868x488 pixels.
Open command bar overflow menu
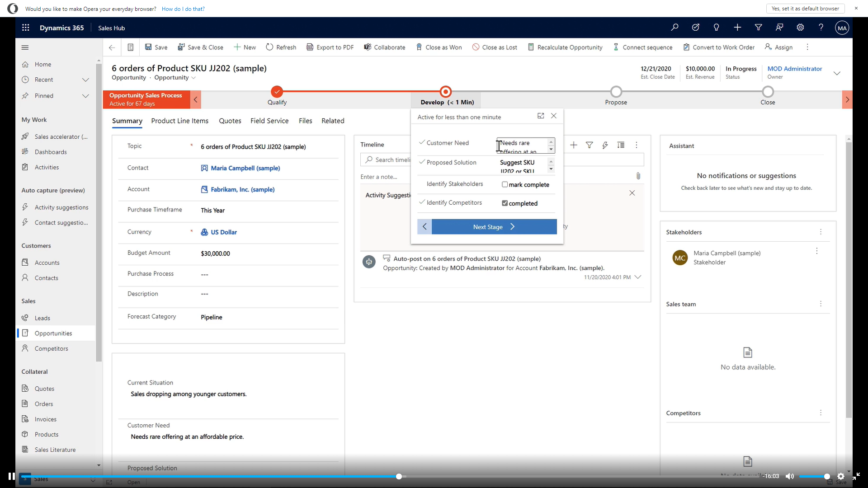(x=807, y=47)
